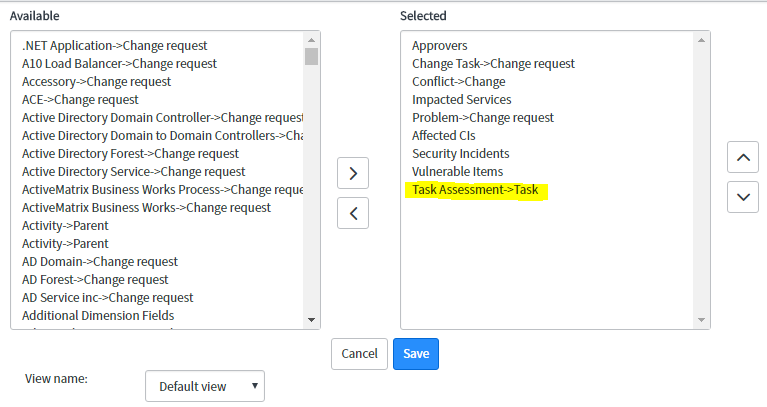The width and height of the screenshot is (767, 407).
Task: Select Affected CIs in Selected list
Action: click(443, 136)
